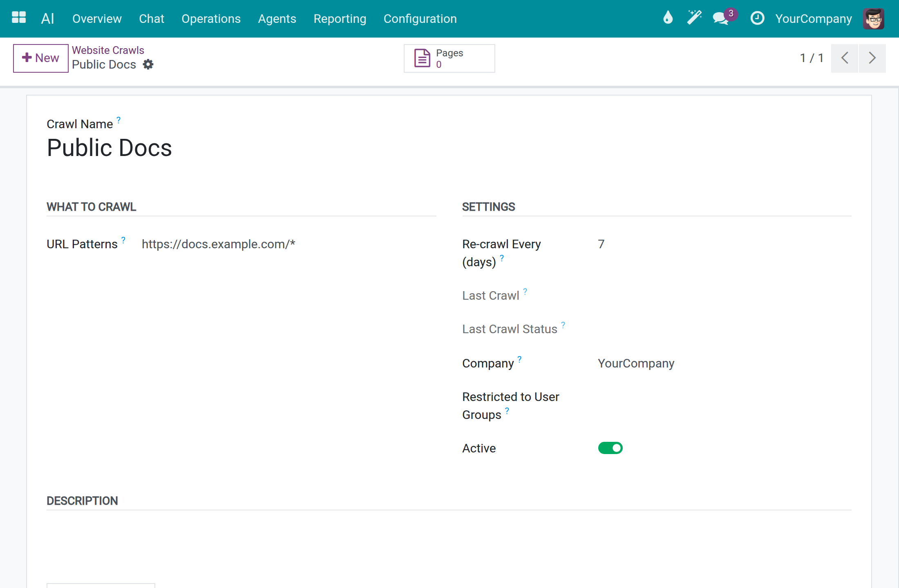
Task: Click the SETTINGS section heading
Action: pyautogui.click(x=488, y=207)
